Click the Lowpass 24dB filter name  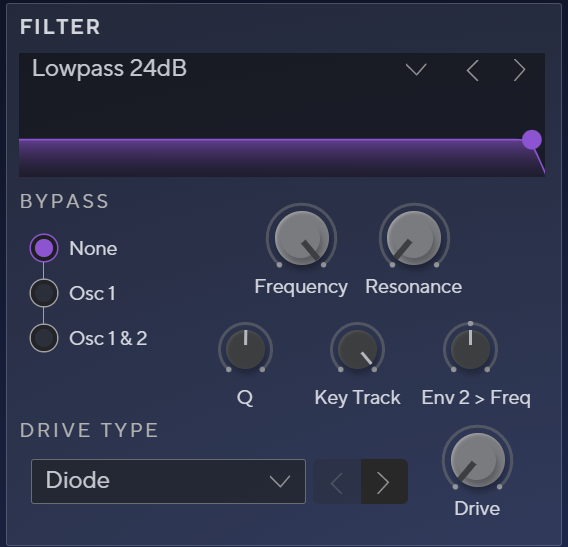click(109, 68)
